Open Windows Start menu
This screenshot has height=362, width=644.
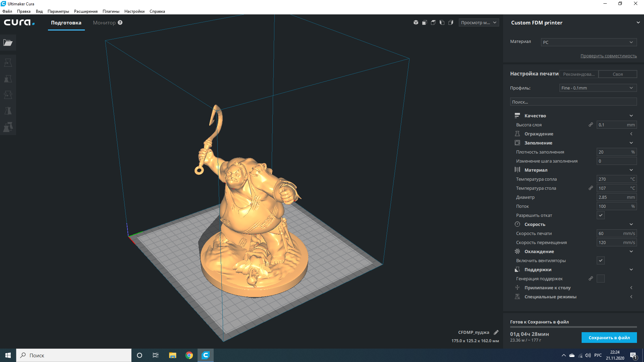pos(8,355)
